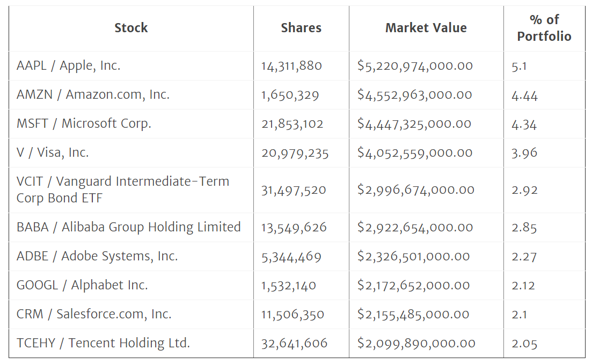This screenshot has width=592, height=364.
Task: Click the % of Portfolio header
Action: pos(544,28)
